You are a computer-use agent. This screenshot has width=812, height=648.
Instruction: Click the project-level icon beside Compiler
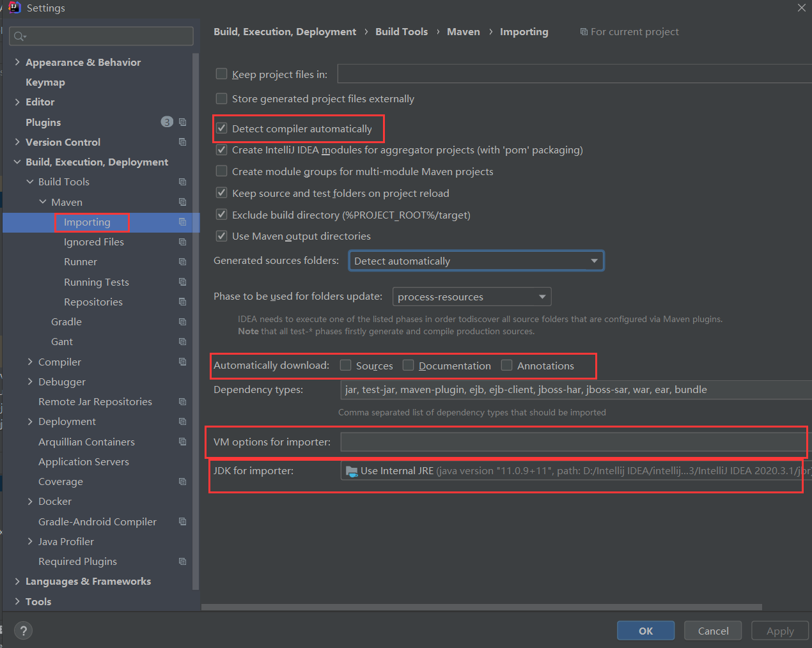(183, 362)
